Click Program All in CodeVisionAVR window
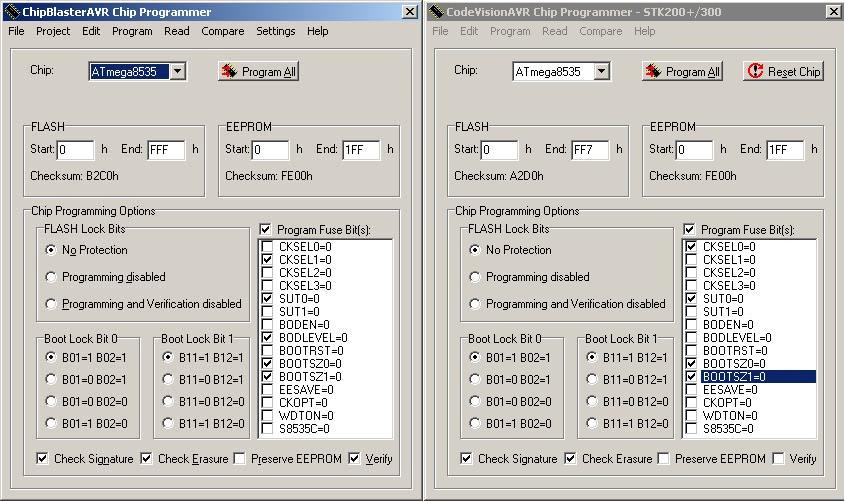Viewport: 845px width, 501px height. tap(682, 72)
